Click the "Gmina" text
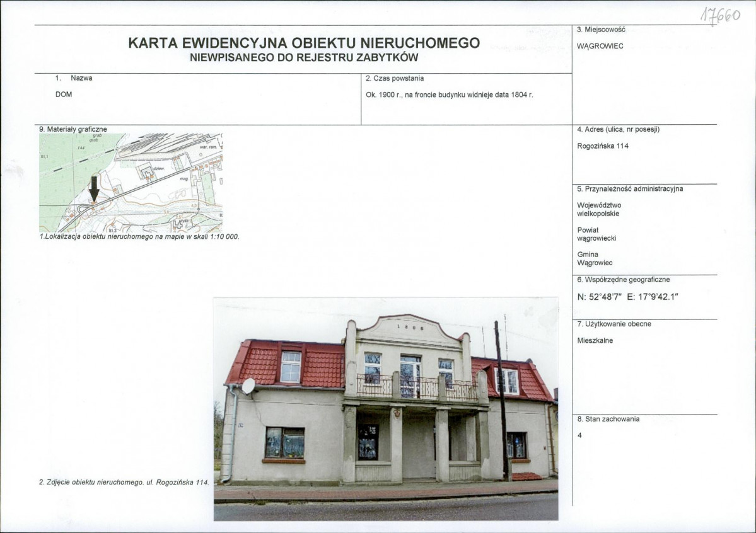This screenshot has height=533, width=756. 587,255
